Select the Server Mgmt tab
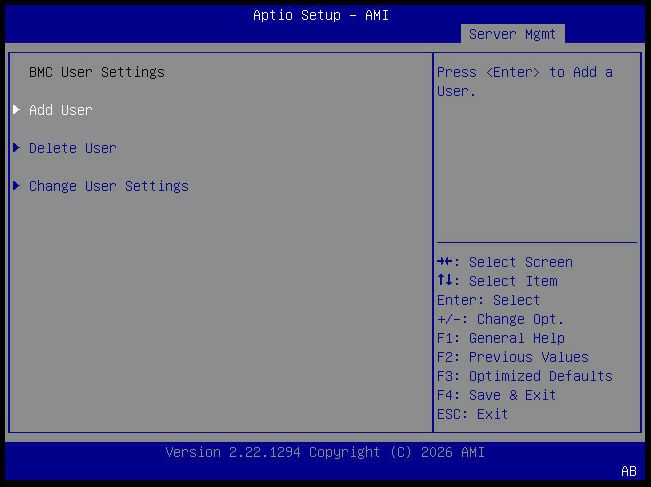651x487 pixels. pos(512,34)
